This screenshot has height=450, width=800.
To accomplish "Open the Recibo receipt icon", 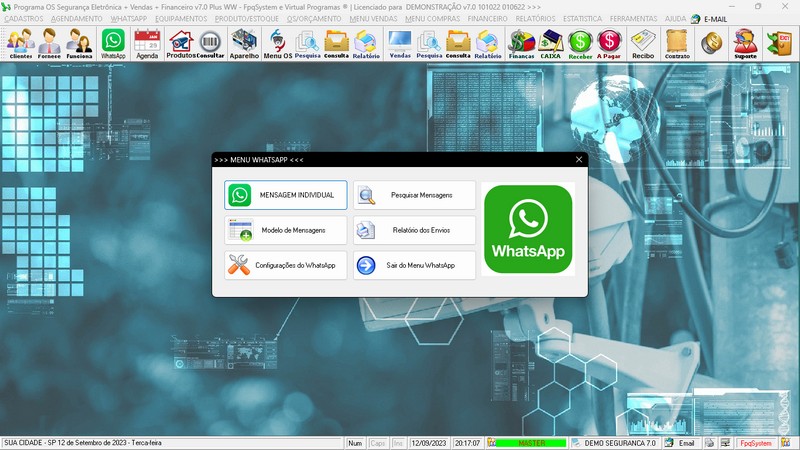I will pyautogui.click(x=643, y=44).
